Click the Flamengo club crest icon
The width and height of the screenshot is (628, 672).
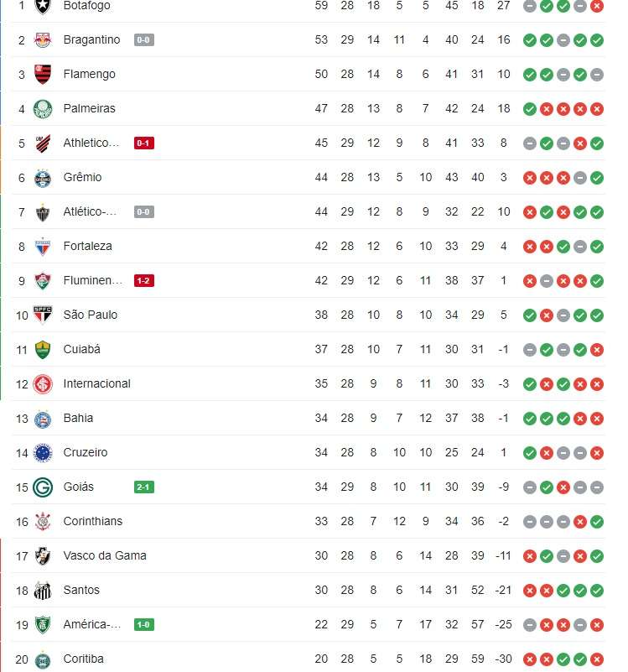(43, 74)
